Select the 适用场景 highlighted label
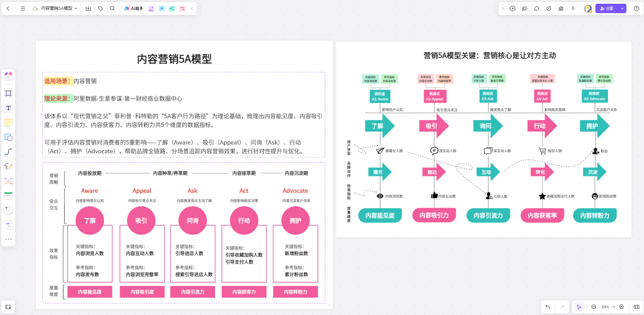Screen dimensions: 644x315 pos(58,81)
